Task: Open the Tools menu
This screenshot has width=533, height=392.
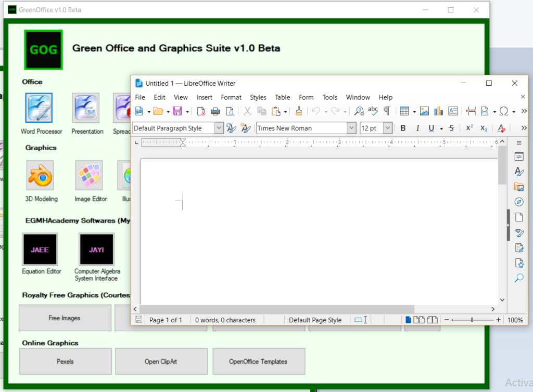Action: click(x=329, y=97)
